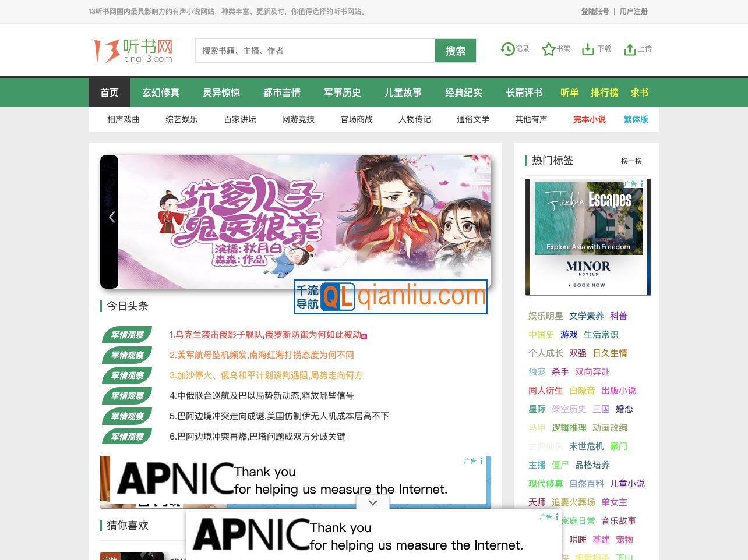
Task: Expand the hidden ad with the chevron arrow
Action: pos(373,502)
